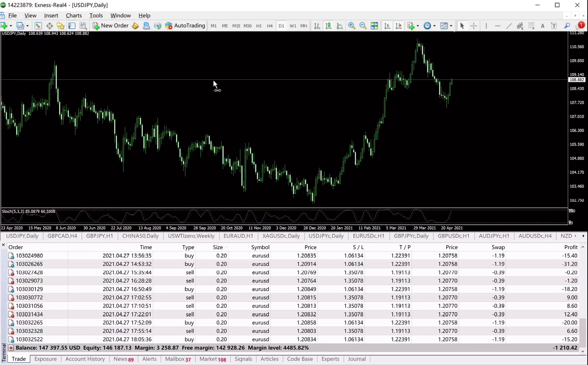Expand the Periodicity clock dropdown arrow
The height and width of the screenshot is (365, 588).
tap(434, 26)
